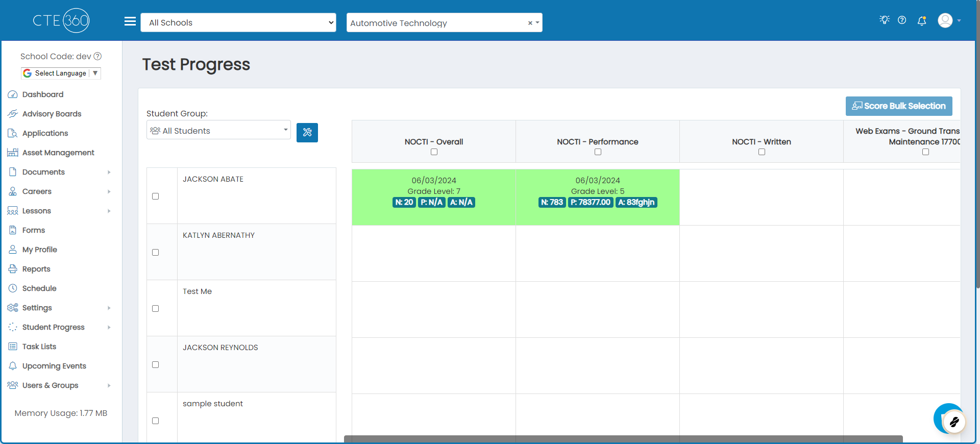
Task: Click the N: 783 score badge
Action: click(552, 203)
